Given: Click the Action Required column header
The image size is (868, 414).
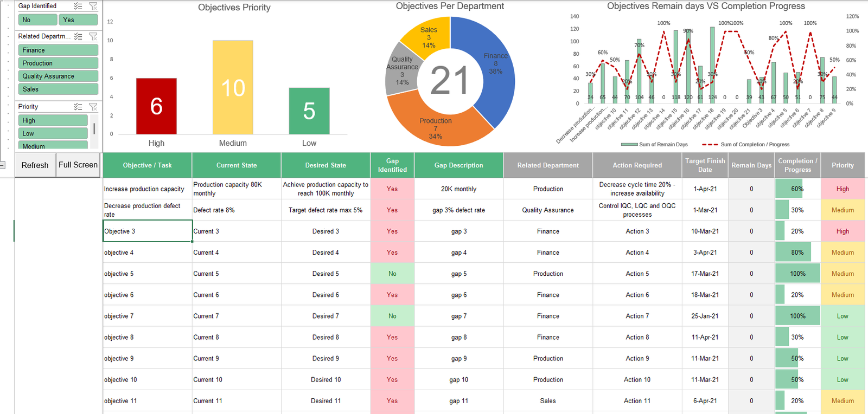Looking at the screenshot, I should (x=637, y=165).
